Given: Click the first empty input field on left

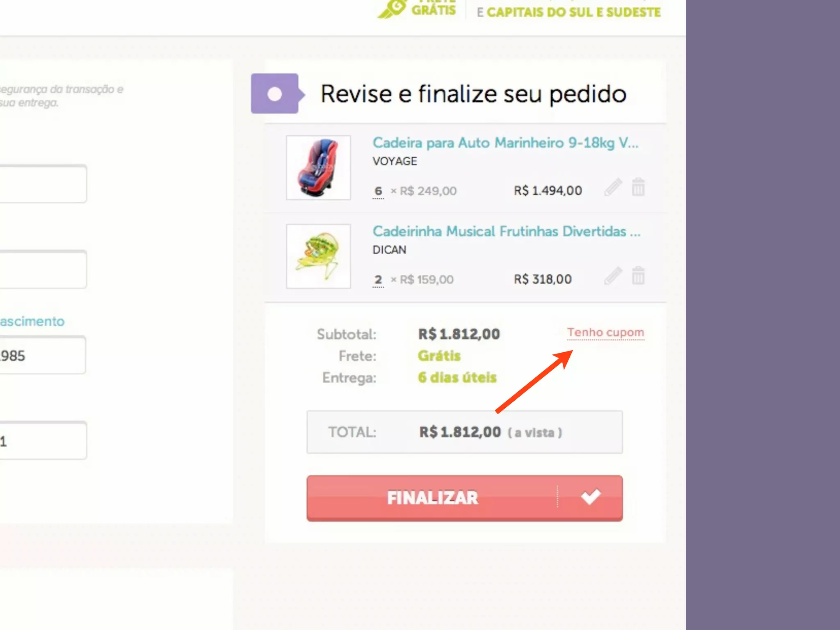Looking at the screenshot, I should (x=43, y=184).
